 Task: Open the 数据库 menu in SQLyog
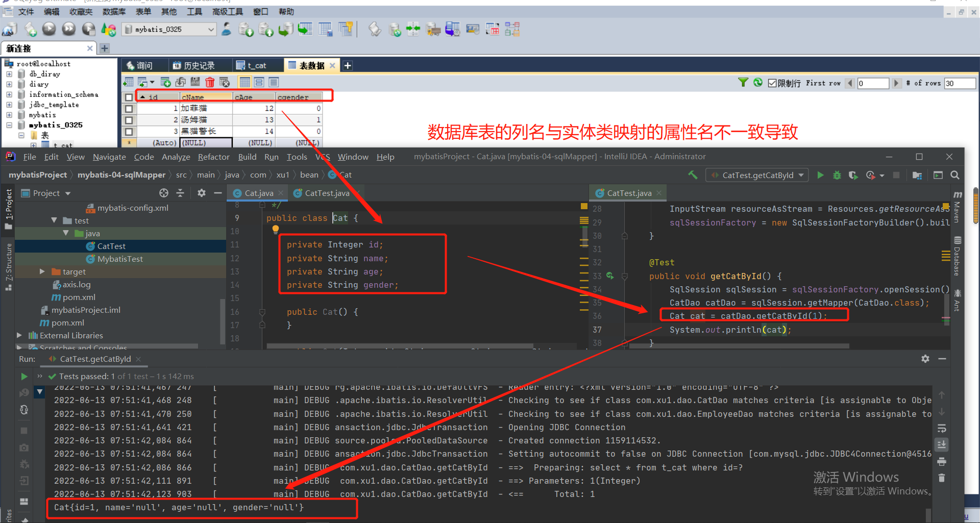114,11
